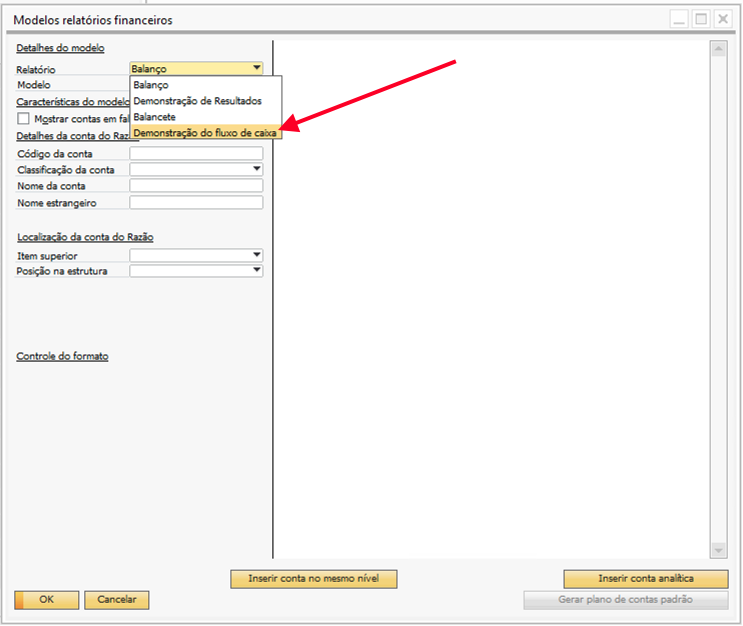Click the 'Código da conta' input field
Viewport: 743px width, 626px height.
click(196, 154)
